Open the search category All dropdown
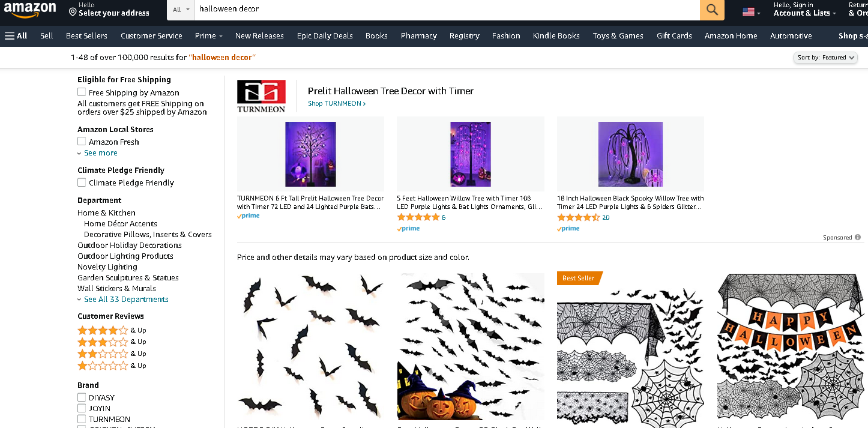The width and height of the screenshot is (868, 428). [181, 10]
